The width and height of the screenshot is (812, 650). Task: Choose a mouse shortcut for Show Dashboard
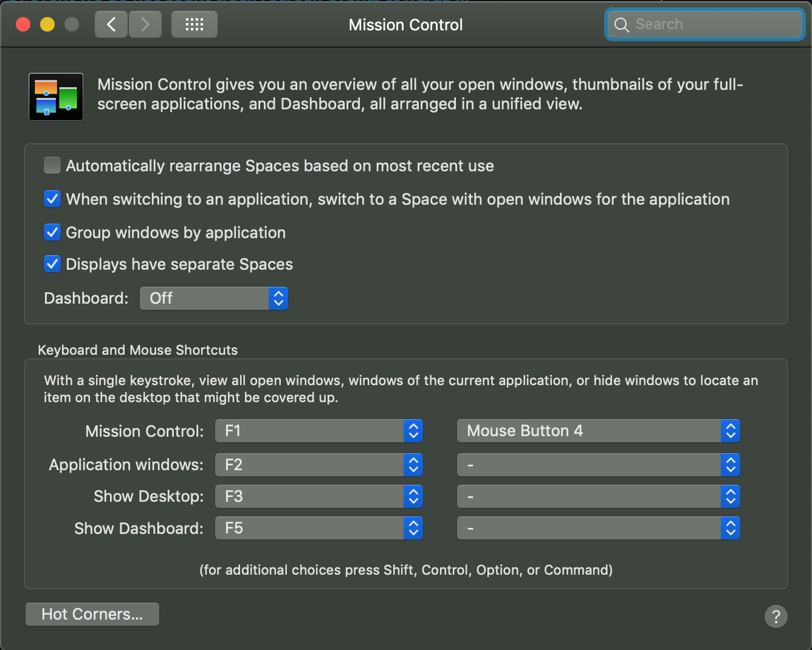599,528
